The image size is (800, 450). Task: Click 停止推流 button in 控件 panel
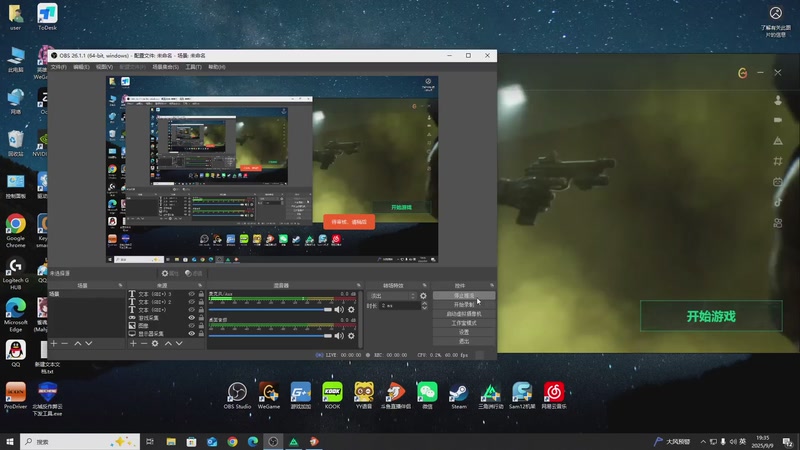[464, 295]
